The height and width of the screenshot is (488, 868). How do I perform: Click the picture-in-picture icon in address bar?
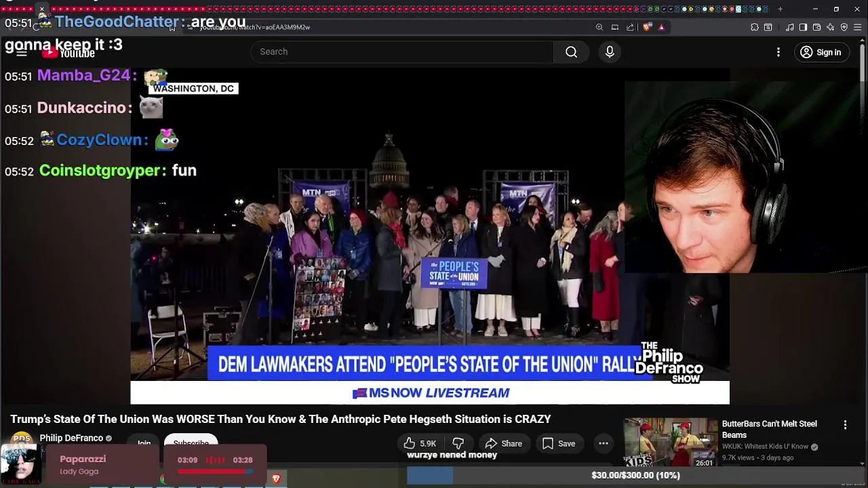coord(615,27)
